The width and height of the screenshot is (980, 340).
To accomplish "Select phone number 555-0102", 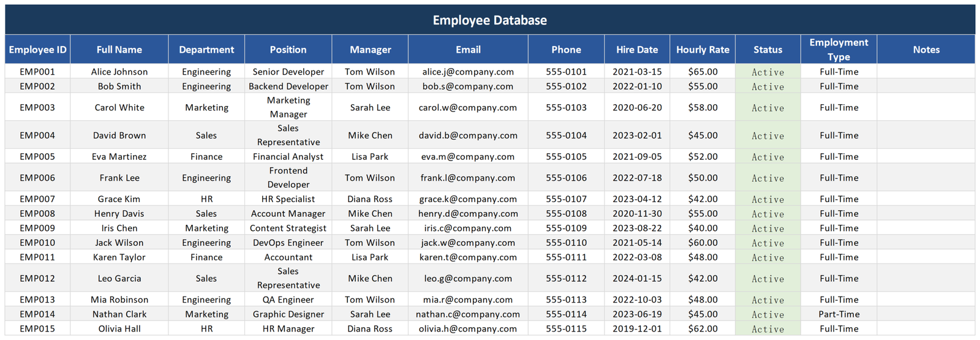I will [x=567, y=86].
